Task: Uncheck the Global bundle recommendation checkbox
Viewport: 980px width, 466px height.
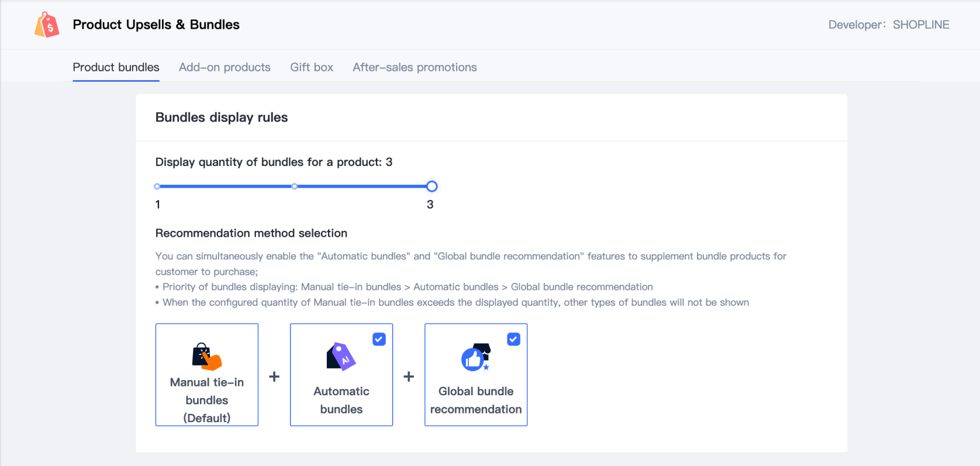Action: click(x=514, y=339)
